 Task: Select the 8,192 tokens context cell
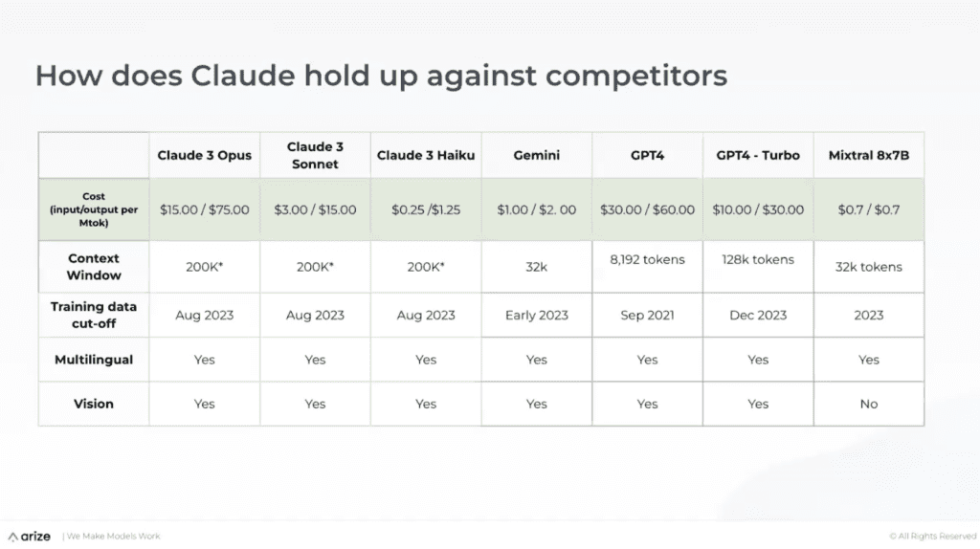647,259
